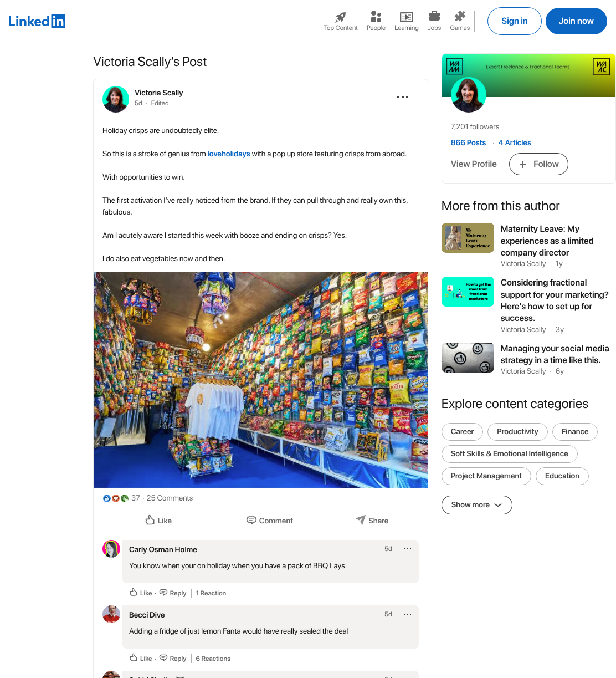Open social media strategy article thumbnail

point(468,358)
